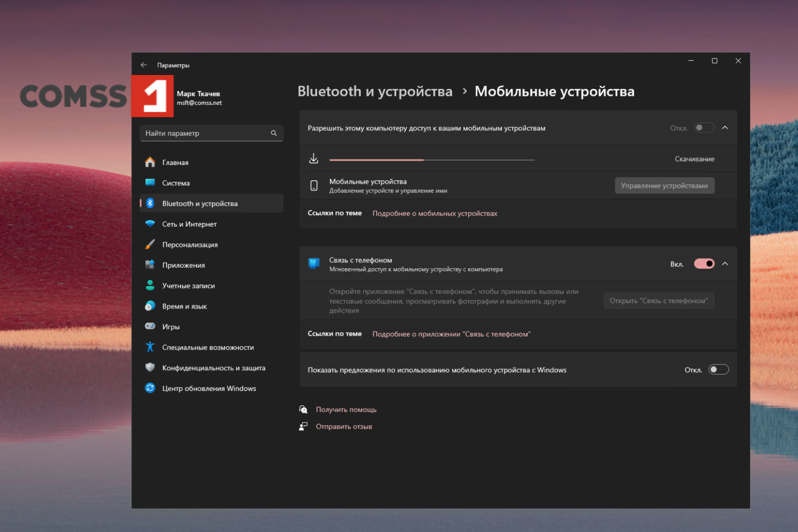Click the Получить помощь link
The image size is (798, 532).
346,410
